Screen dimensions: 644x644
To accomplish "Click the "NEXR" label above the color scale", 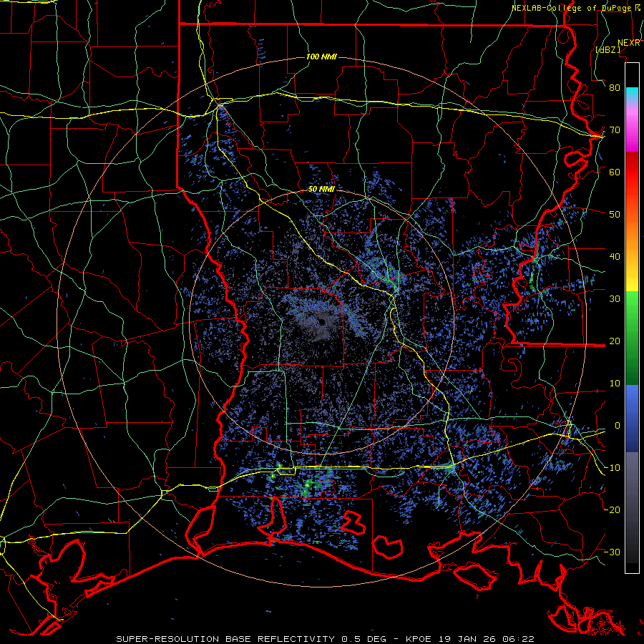I will 628,43.
